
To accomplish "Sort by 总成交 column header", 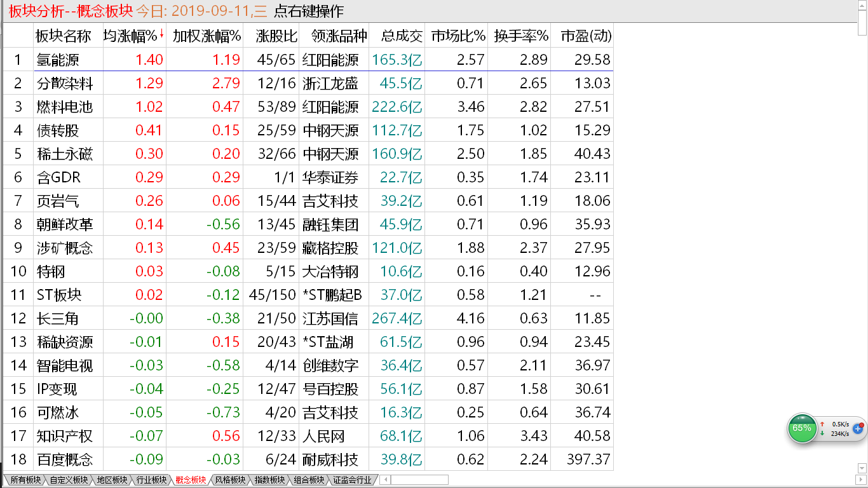I will (x=398, y=36).
